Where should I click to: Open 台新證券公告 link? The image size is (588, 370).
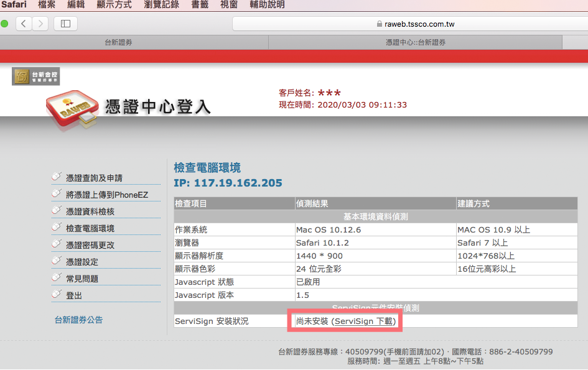79,320
